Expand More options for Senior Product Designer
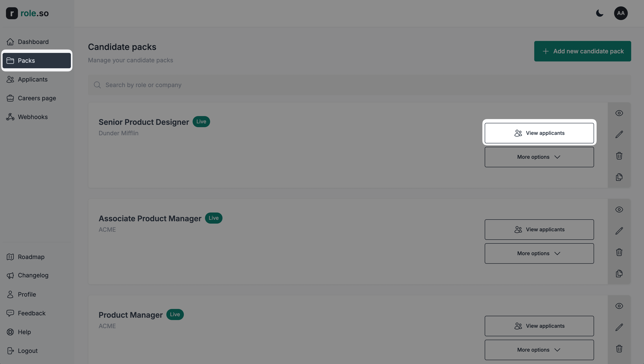 point(539,157)
